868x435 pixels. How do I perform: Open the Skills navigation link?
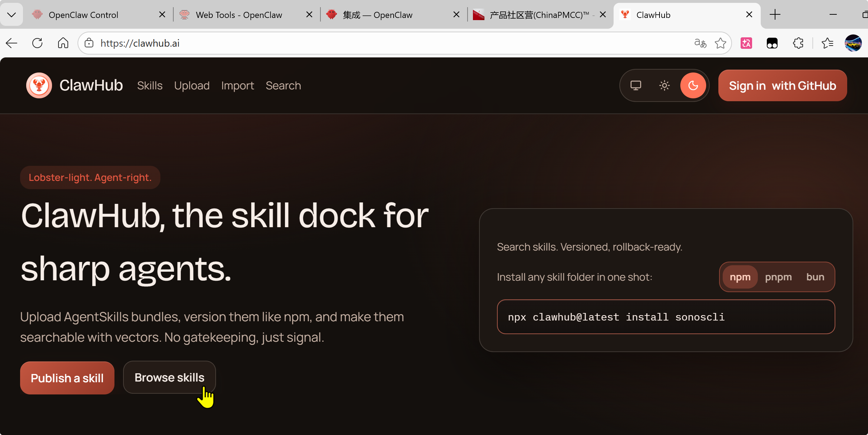(x=150, y=86)
